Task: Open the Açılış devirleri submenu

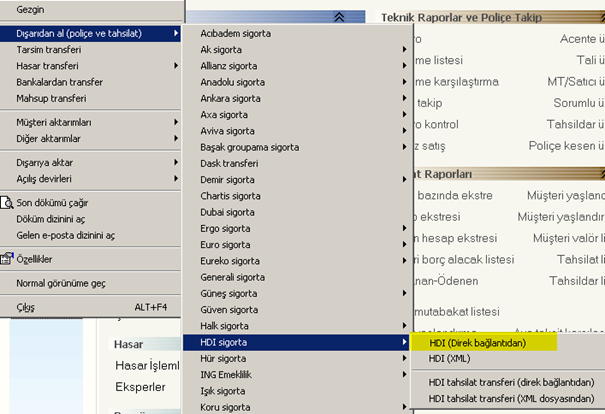Action: (x=176, y=178)
